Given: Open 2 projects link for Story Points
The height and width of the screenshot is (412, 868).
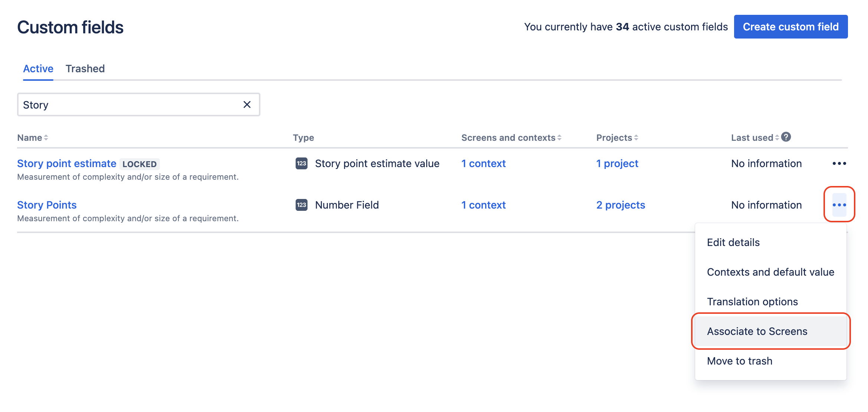Looking at the screenshot, I should click(621, 205).
